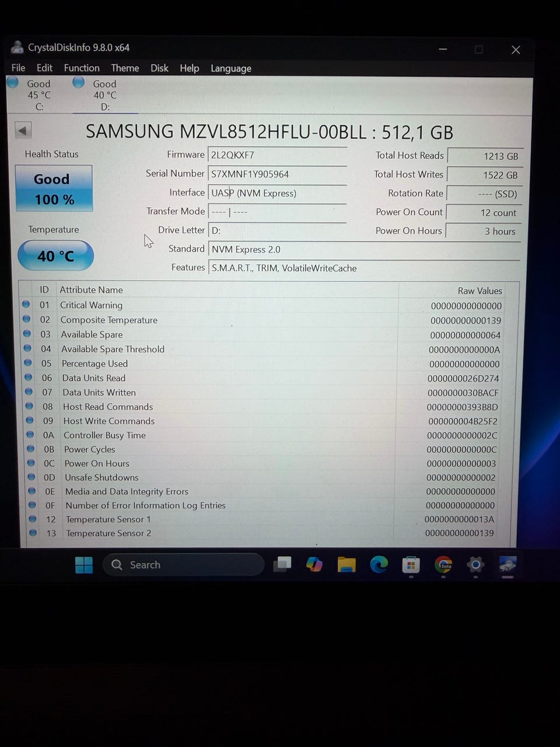Screen dimensions: 560x747
Task: Click the status circle beside Available Spare Threshold
Action: [x=27, y=348]
